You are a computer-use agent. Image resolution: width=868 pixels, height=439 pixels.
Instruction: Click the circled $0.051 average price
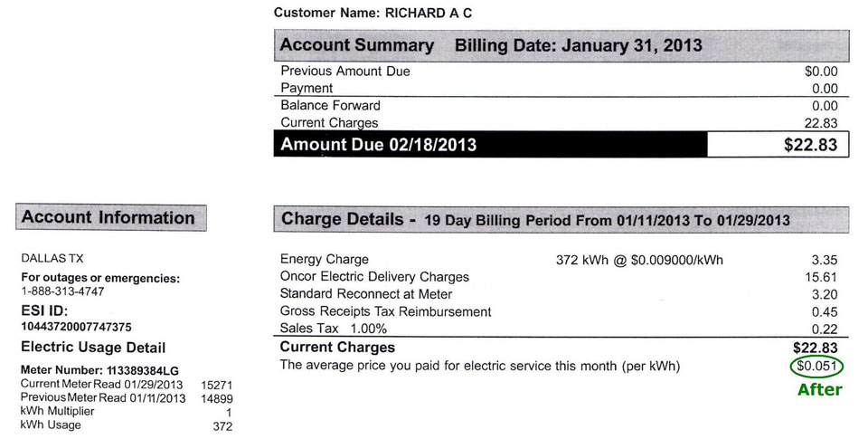click(x=816, y=367)
